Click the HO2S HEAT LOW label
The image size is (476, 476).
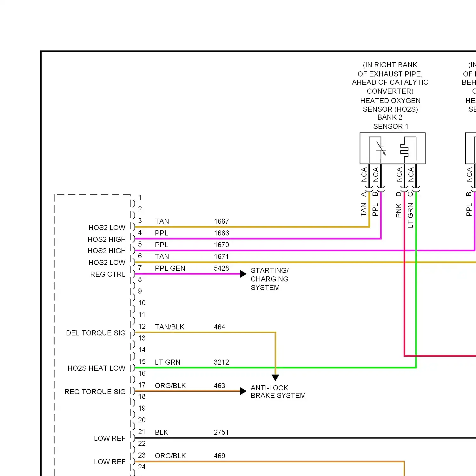(x=96, y=368)
